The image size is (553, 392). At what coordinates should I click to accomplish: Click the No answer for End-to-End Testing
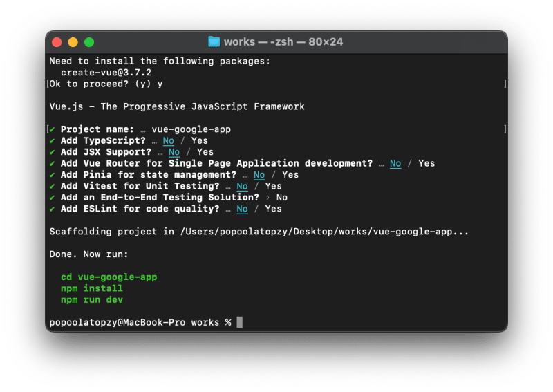[282, 198]
